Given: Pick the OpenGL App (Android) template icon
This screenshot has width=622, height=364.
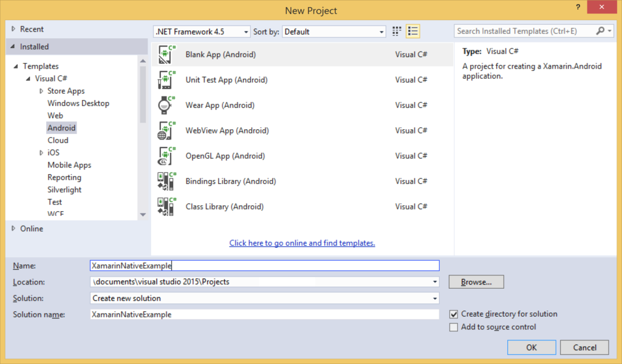Looking at the screenshot, I should coord(166,156).
